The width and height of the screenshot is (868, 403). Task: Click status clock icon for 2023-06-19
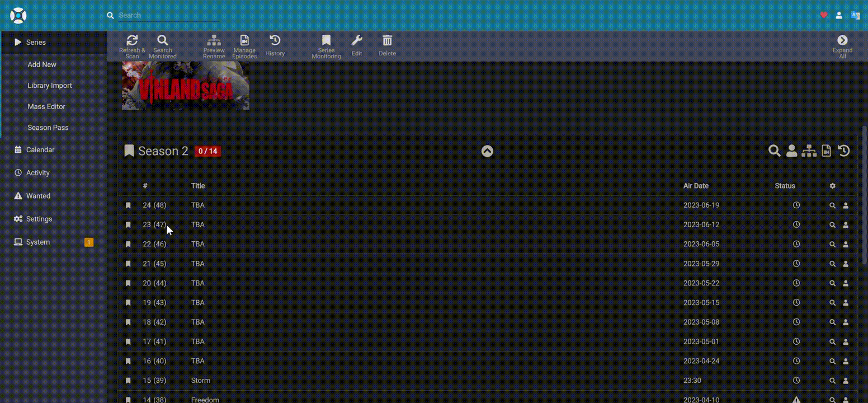(x=796, y=205)
